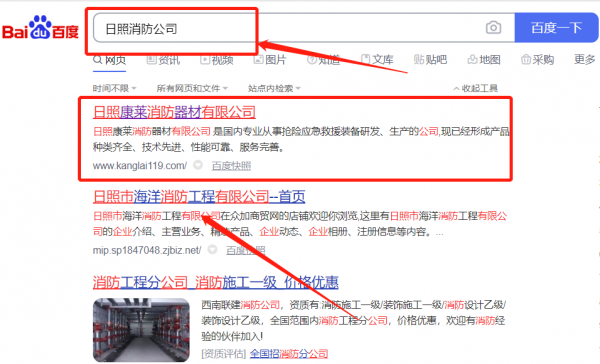Image resolution: width=600 pixels, height=364 pixels.
Task: Click the fire pipe corridor thumbnail
Action: click(141, 330)
